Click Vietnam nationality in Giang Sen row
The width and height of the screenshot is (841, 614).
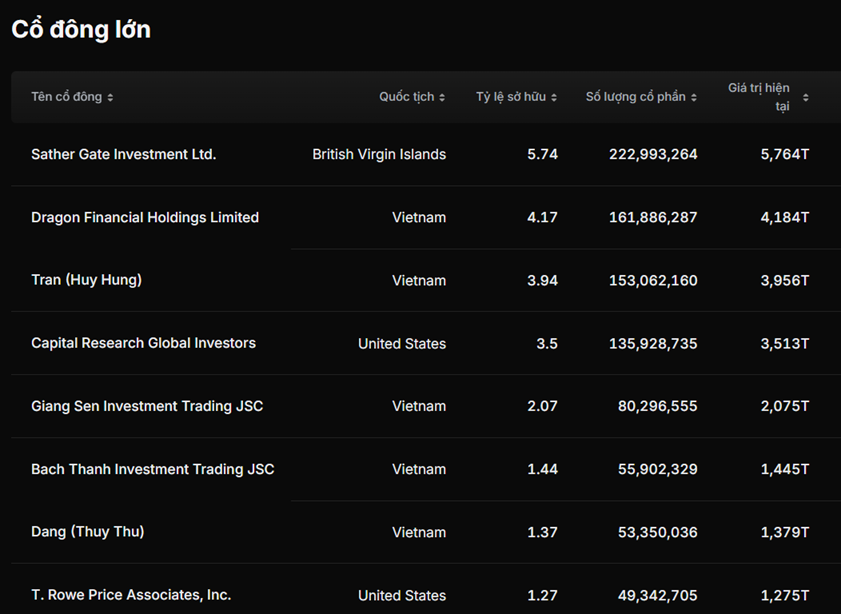[419, 406]
